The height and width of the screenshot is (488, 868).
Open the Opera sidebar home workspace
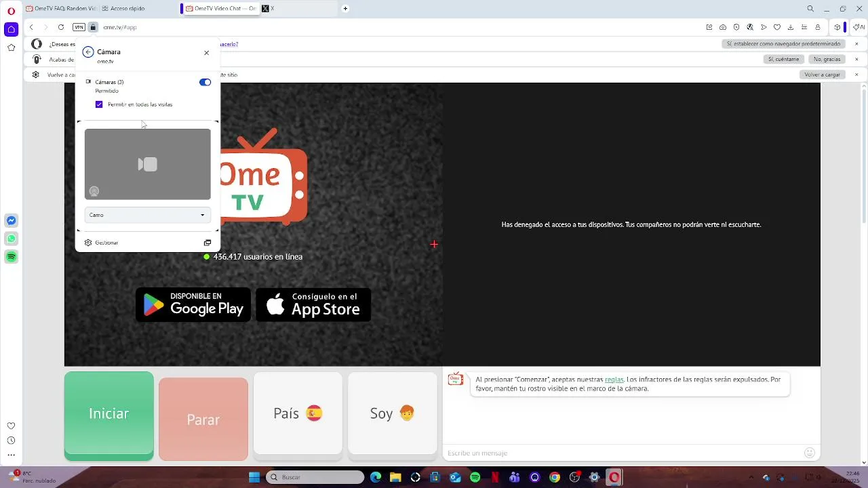tap(11, 29)
